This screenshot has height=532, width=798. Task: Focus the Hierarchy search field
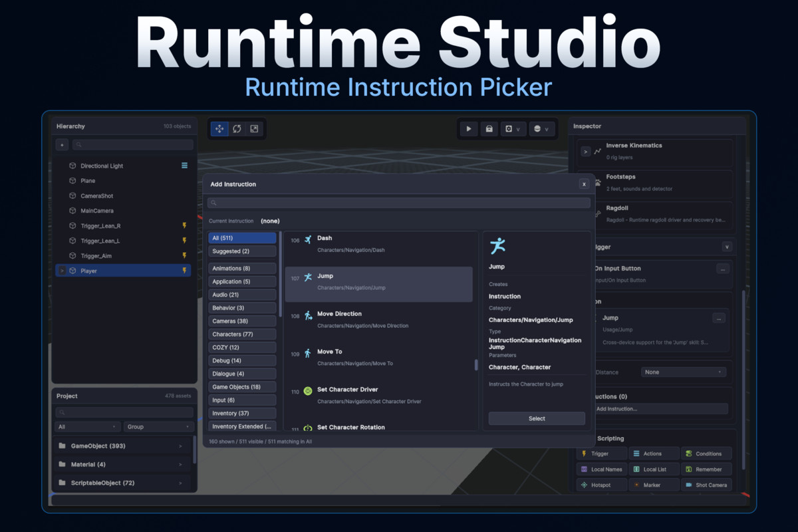click(132, 144)
